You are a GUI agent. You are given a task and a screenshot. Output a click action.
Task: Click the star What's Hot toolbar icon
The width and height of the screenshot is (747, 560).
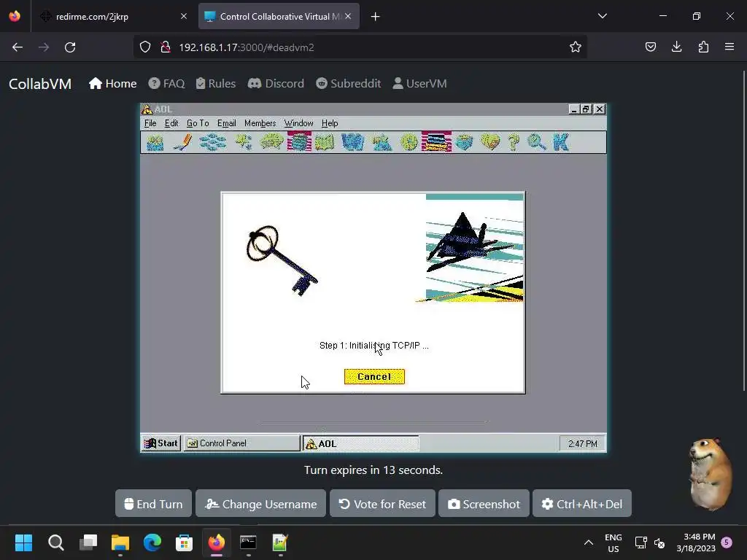[243, 142]
